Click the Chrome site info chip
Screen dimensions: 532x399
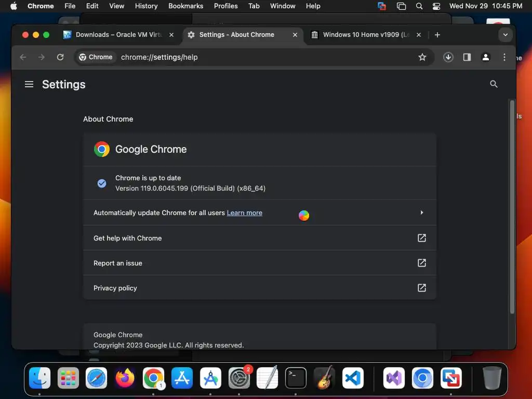pos(96,57)
